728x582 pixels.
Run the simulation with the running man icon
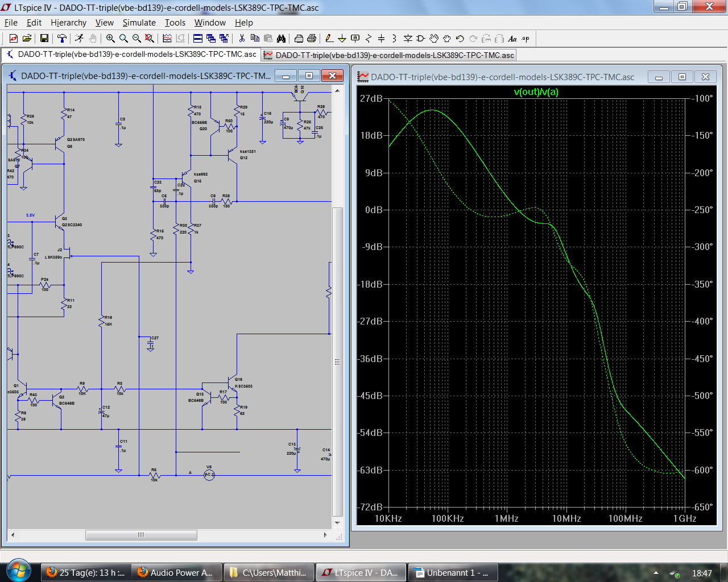click(x=79, y=38)
